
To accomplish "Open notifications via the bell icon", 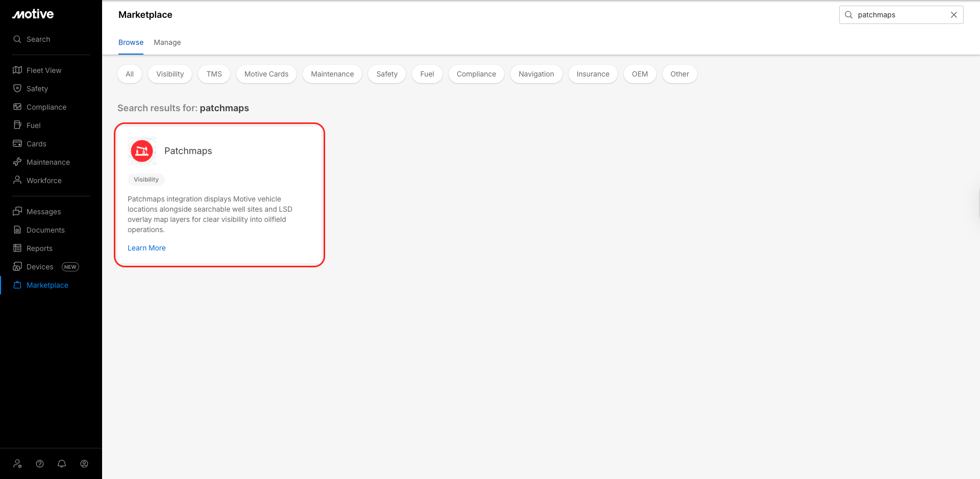I will [62, 464].
